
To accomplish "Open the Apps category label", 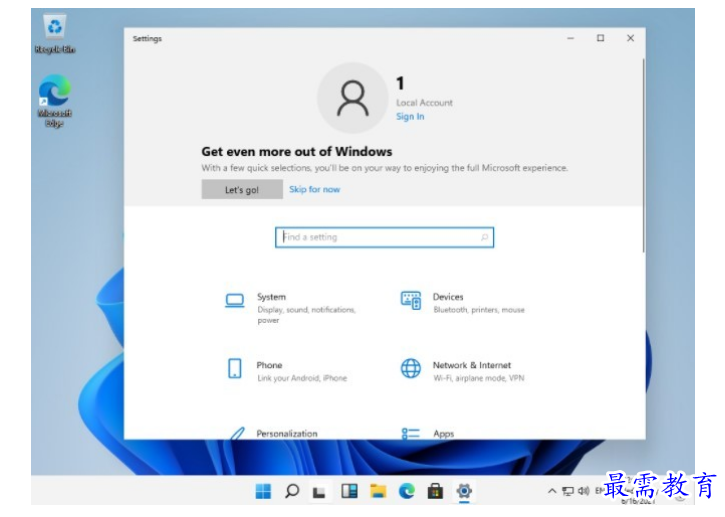I will point(443,434).
